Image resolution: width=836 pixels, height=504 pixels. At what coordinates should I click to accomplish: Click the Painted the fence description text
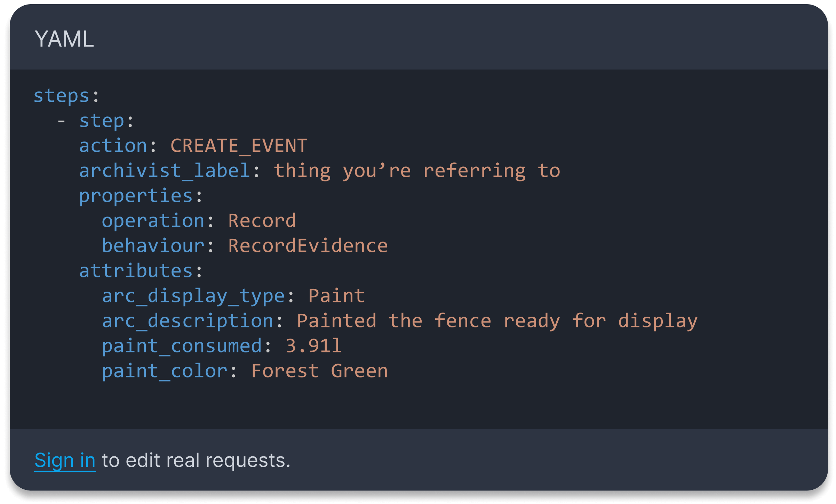pos(497,321)
